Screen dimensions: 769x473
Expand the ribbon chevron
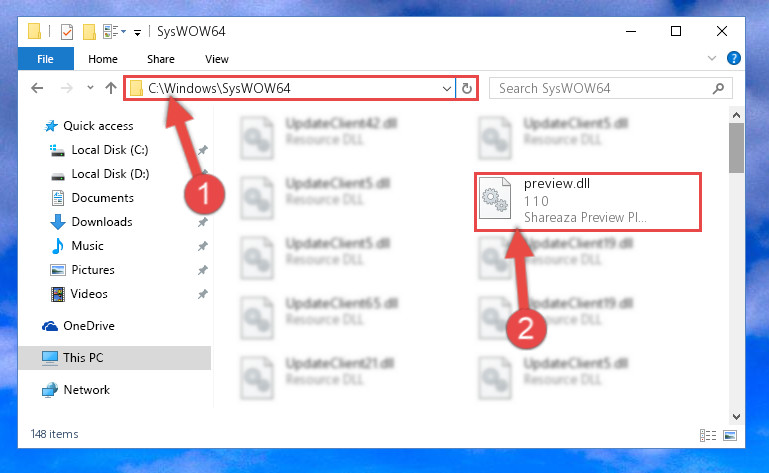[x=712, y=58]
